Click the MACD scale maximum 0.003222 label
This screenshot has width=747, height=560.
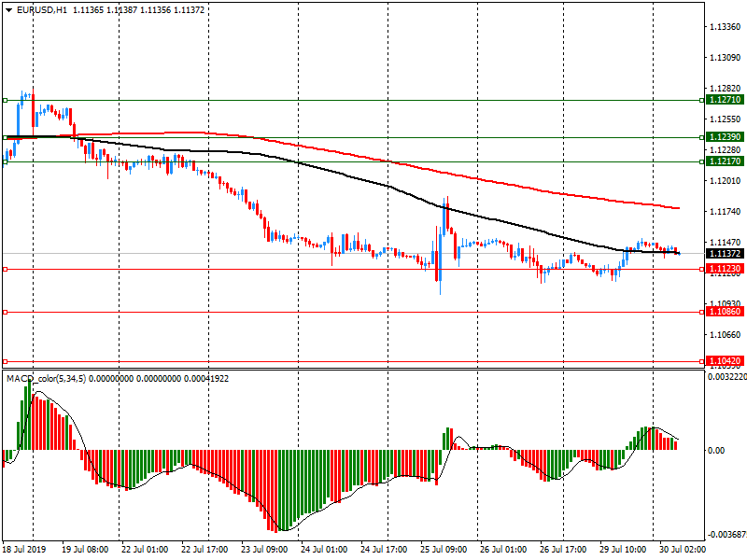727,377
